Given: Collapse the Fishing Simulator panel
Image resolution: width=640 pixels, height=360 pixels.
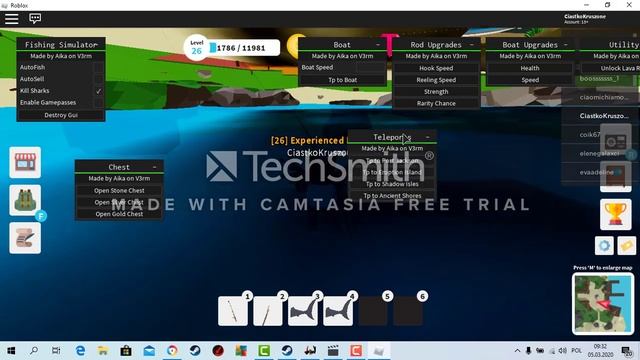Looking at the screenshot, I should tap(96, 44).
